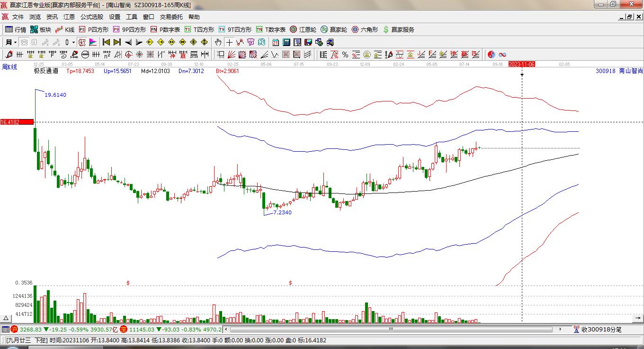Step back with the black left arrow
This screenshot has height=349, width=644.
coord(128,42)
